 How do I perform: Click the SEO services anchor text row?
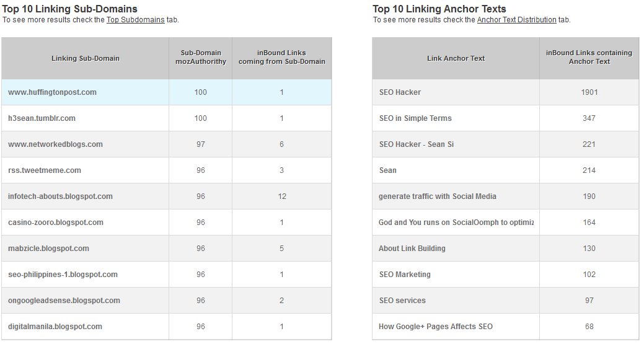pos(402,301)
